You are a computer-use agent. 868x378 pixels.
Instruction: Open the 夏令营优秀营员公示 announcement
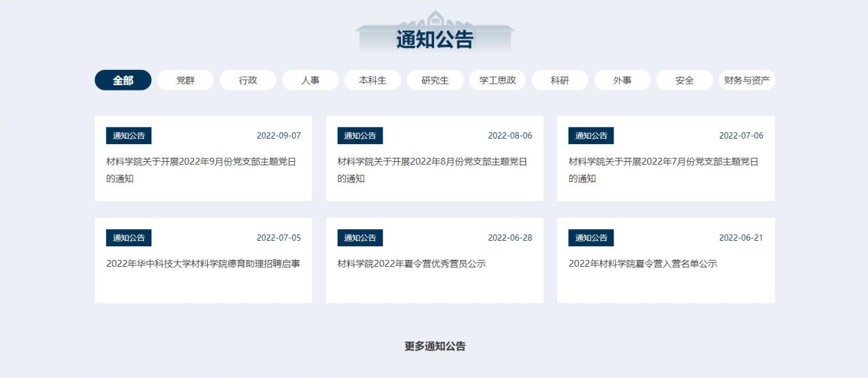point(411,263)
